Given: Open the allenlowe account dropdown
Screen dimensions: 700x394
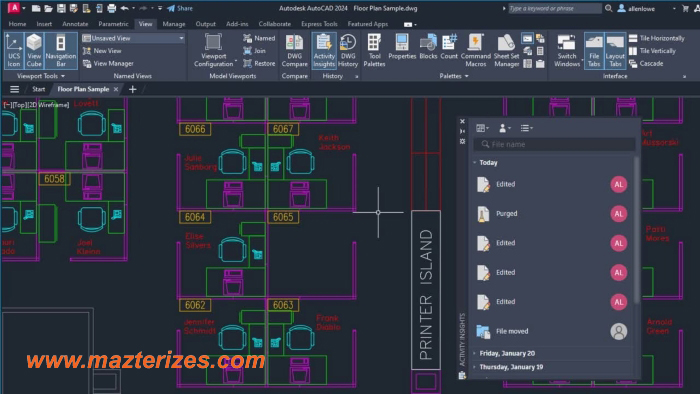Looking at the screenshot, I should 646,8.
